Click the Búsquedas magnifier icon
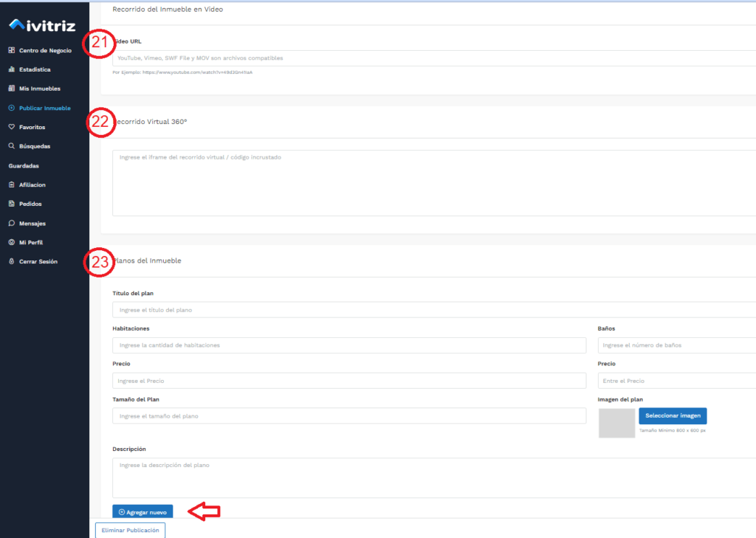Viewport: 756px width, 538px height. [x=11, y=146]
